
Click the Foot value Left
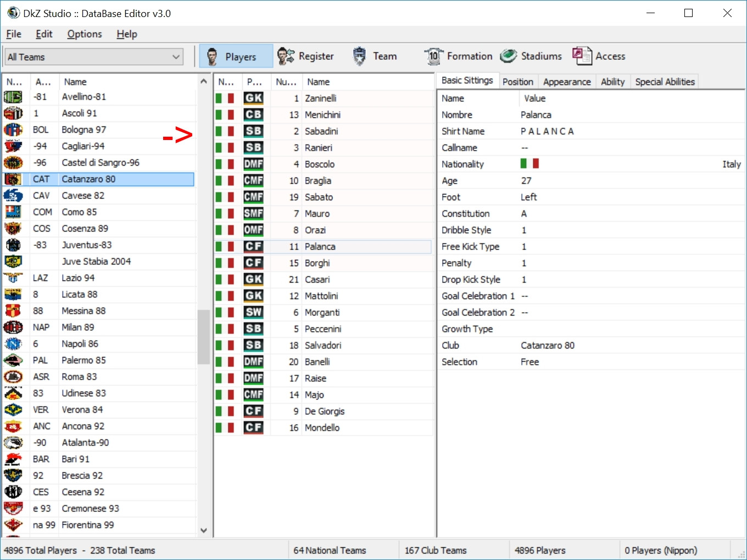pyautogui.click(x=529, y=197)
